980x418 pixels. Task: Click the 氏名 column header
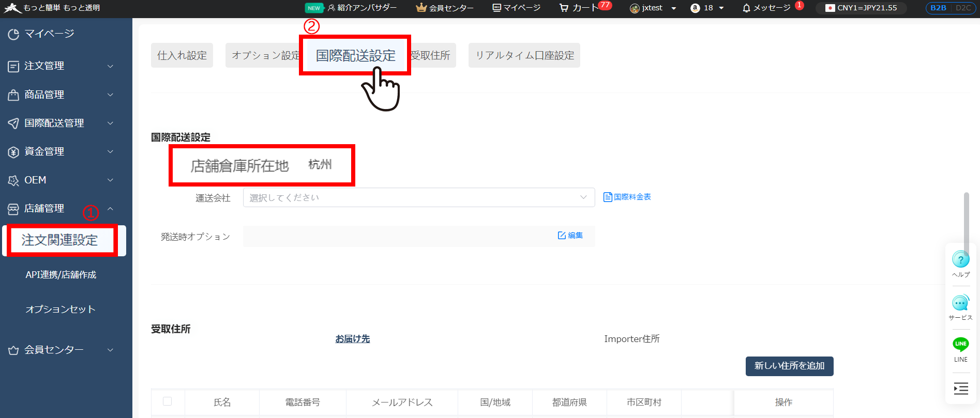pos(222,402)
